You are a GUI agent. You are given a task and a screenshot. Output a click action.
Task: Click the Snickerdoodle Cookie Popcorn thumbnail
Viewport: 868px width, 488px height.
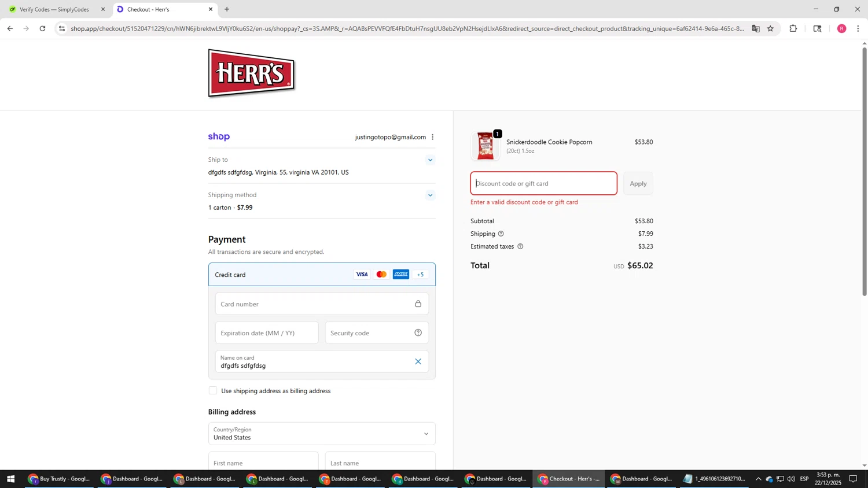click(x=486, y=146)
